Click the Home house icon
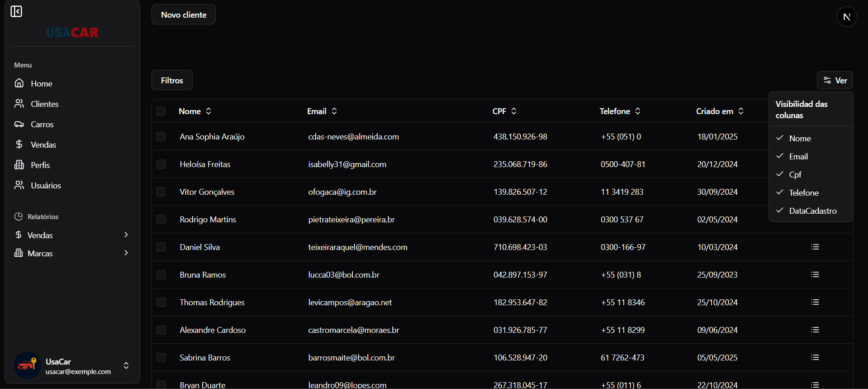868x389 pixels. point(19,83)
